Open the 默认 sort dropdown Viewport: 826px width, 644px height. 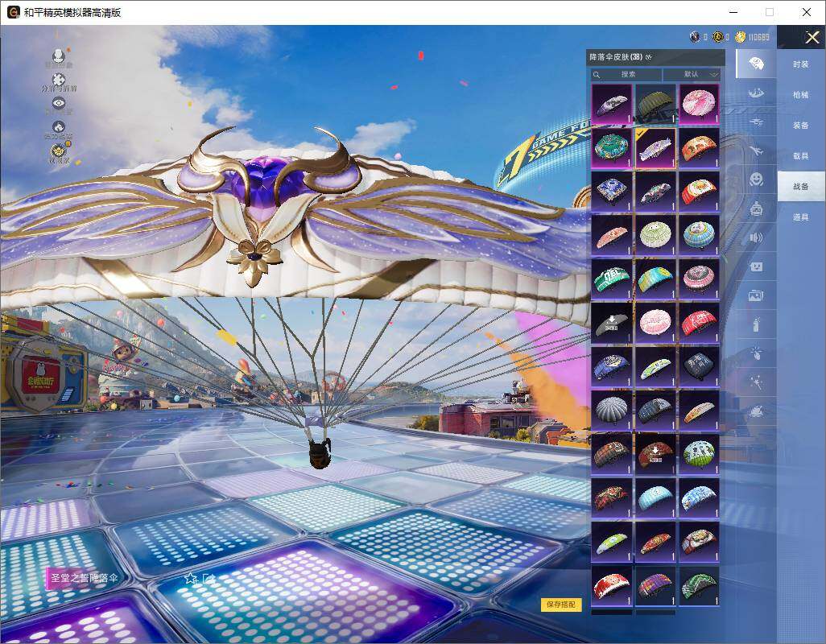click(691, 74)
